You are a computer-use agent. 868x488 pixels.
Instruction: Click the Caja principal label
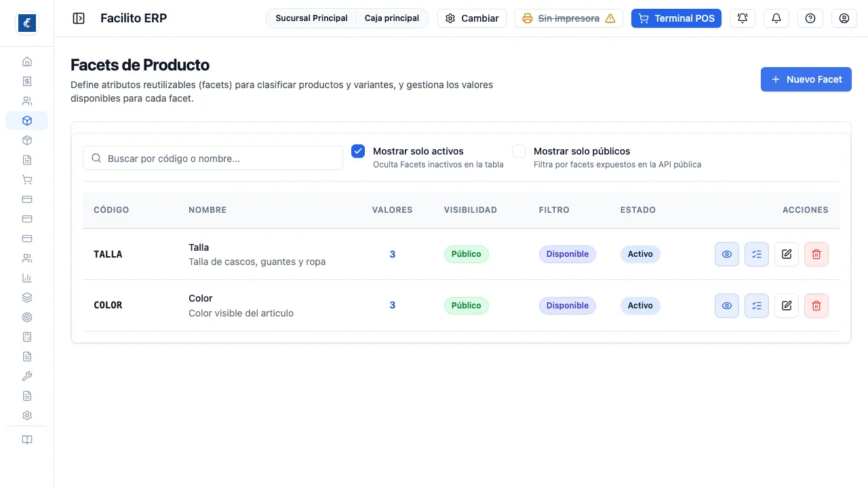click(392, 18)
